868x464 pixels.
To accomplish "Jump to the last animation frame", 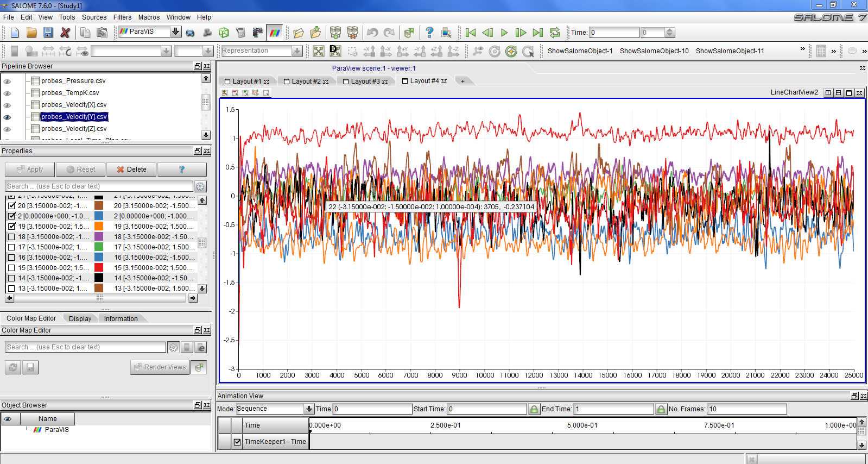I will click(x=537, y=33).
